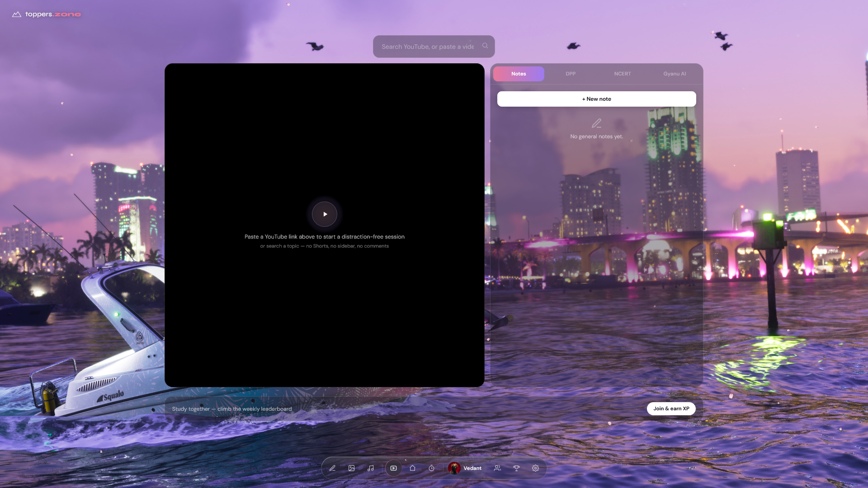Click 'No general notes yet.' text
Image resolution: width=868 pixels, height=488 pixels.
[596, 136]
